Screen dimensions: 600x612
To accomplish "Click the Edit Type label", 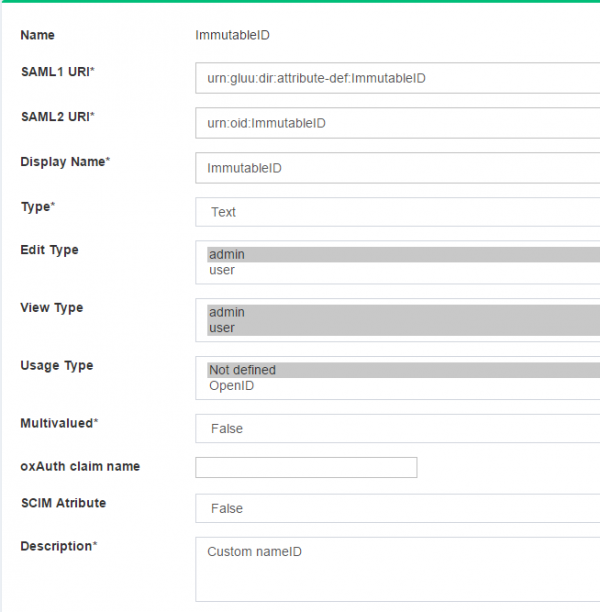I will tap(49, 250).
